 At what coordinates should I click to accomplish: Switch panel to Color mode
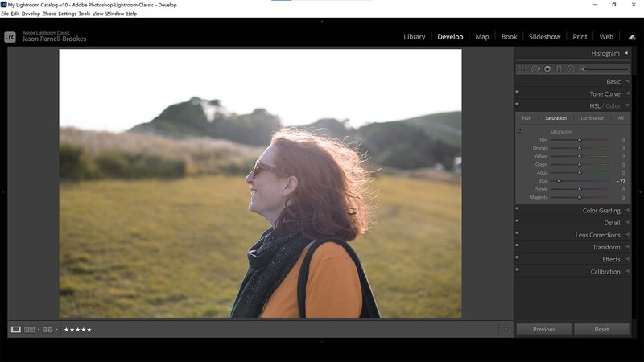[x=613, y=106]
